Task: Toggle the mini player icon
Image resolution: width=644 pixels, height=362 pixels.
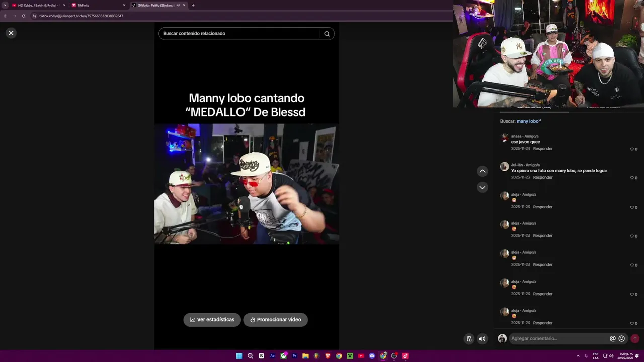Action: pos(469,339)
